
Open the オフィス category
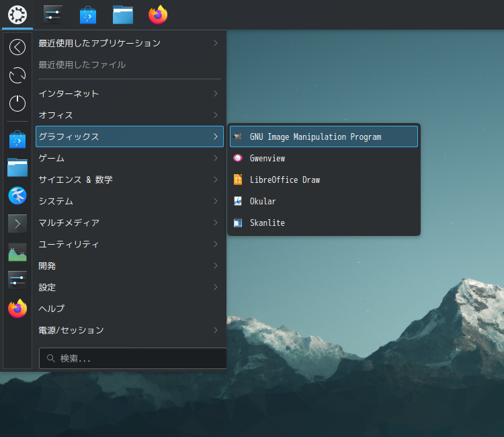130,115
